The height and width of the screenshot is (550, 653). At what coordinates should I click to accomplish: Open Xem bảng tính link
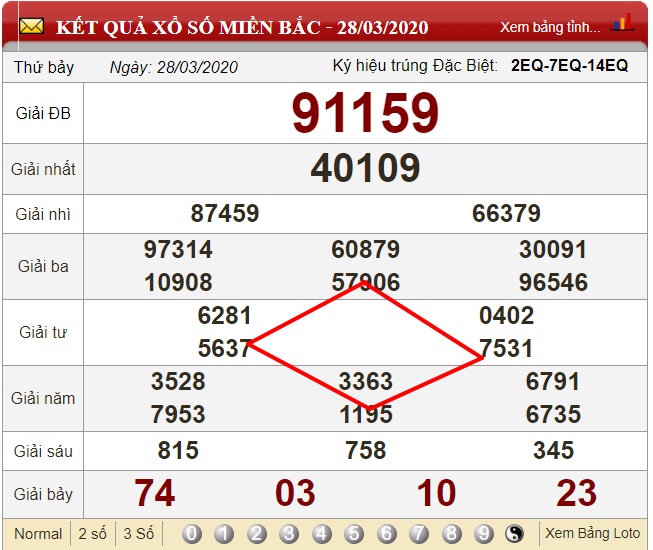tap(550, 27)
